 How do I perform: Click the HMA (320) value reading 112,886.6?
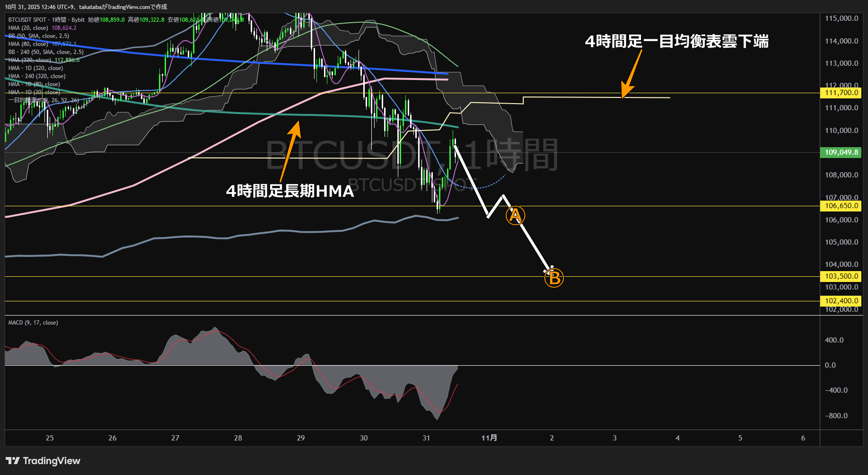pos(66,60)
